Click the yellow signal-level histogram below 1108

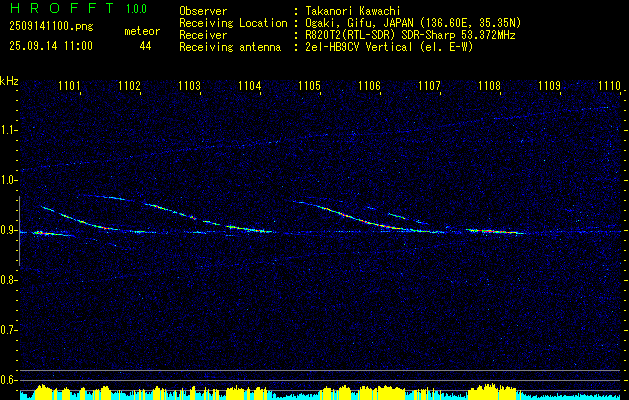click(x=492, y=391)
